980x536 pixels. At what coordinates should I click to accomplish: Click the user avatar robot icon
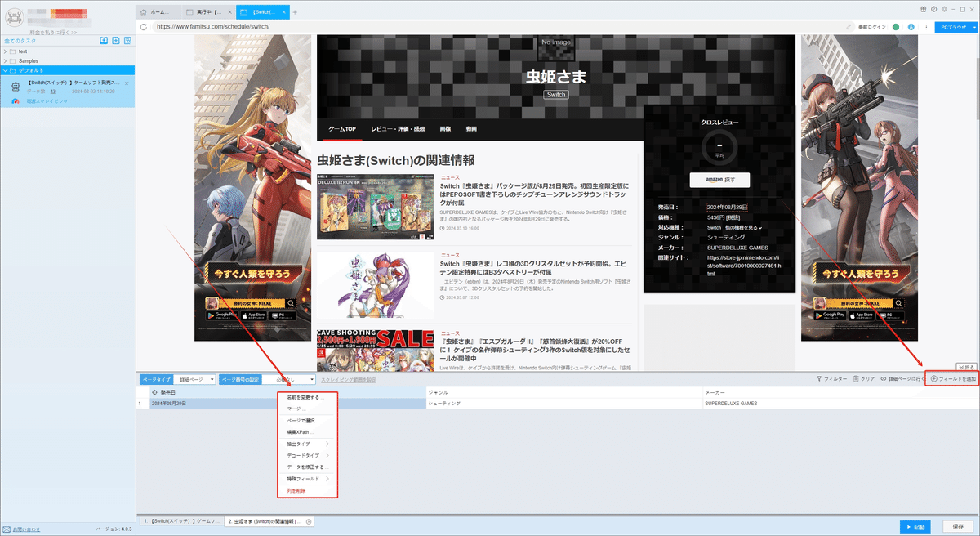[13, 16]
